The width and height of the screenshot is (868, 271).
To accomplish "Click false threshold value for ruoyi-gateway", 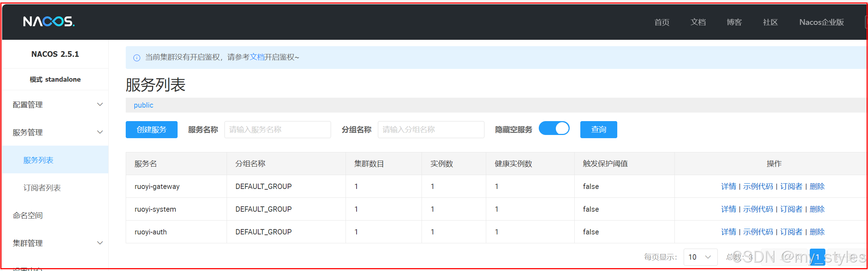I will coord(591,186).
